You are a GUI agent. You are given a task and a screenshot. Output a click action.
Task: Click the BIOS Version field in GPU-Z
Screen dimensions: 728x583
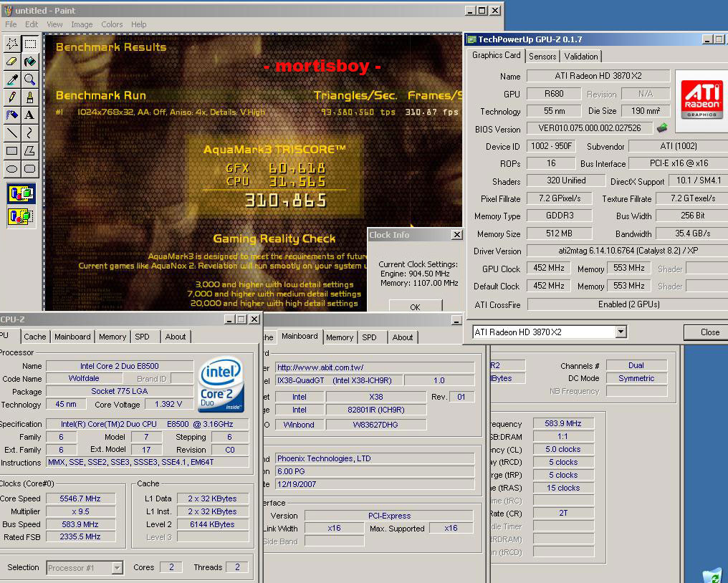coord(590,127)
